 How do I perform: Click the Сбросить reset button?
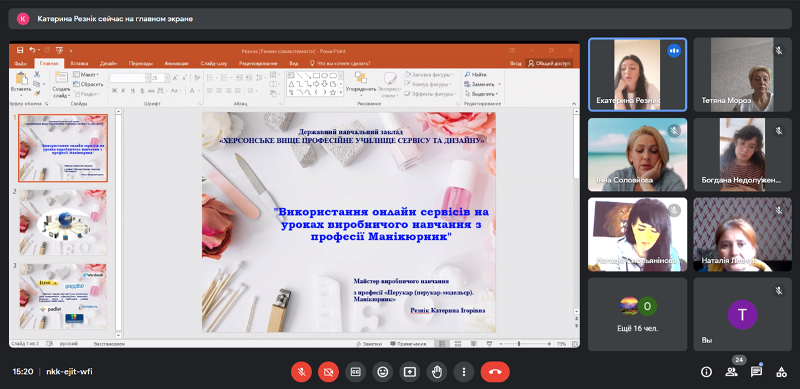(88, 84)
